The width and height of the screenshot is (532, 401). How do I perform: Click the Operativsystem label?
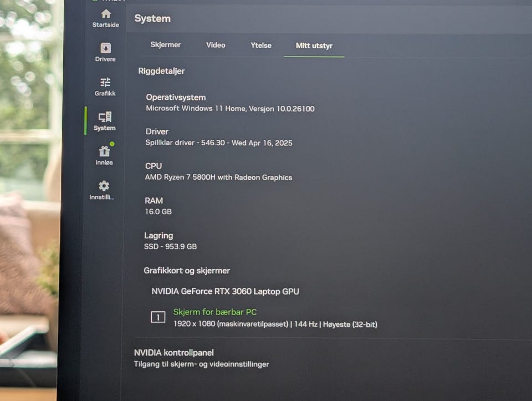tap(176, 98)
